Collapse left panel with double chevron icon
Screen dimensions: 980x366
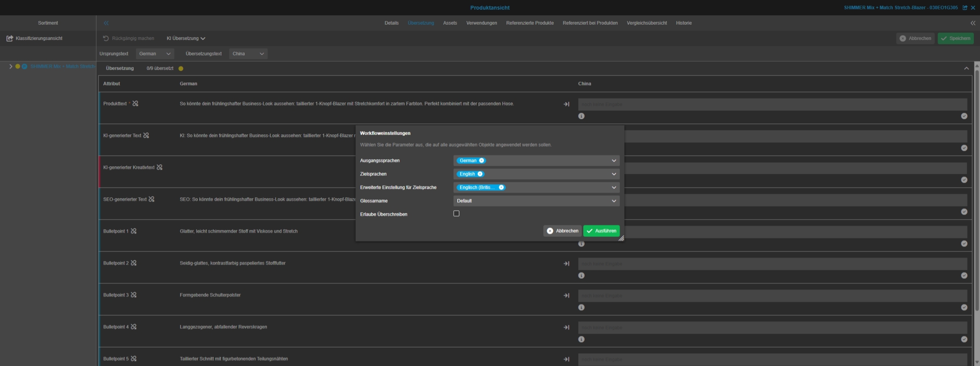coord(106,23)
